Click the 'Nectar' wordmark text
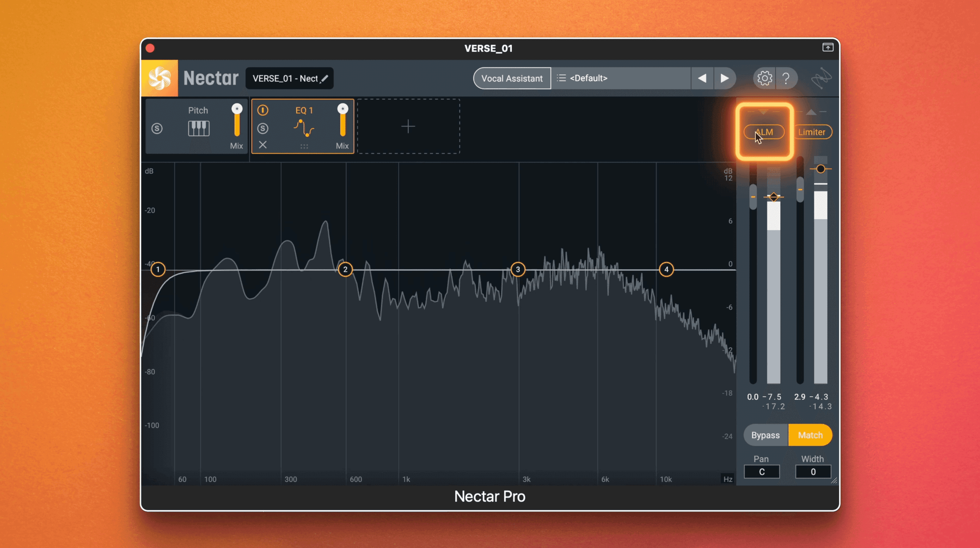The image size is (980, 548). coord(211,78)
